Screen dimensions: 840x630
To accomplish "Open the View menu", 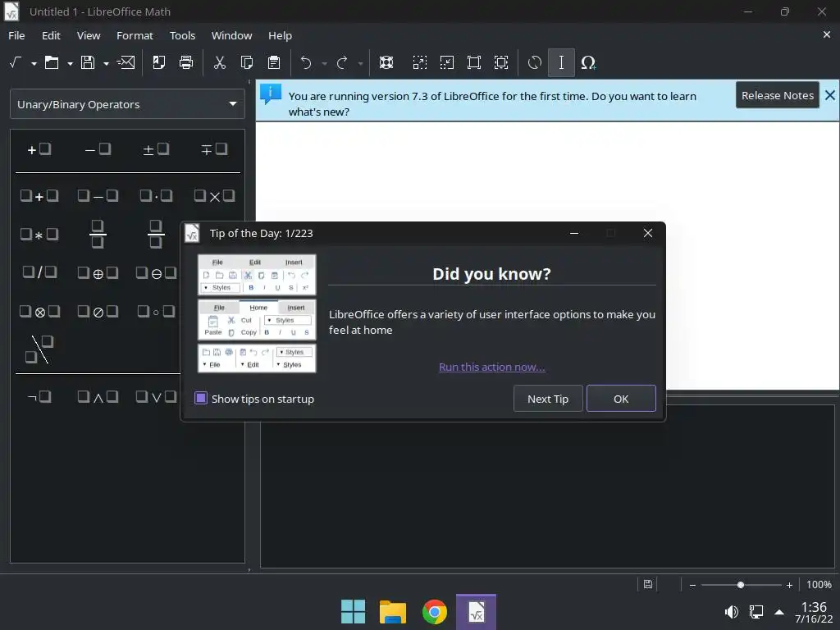I will pos(89,35).
